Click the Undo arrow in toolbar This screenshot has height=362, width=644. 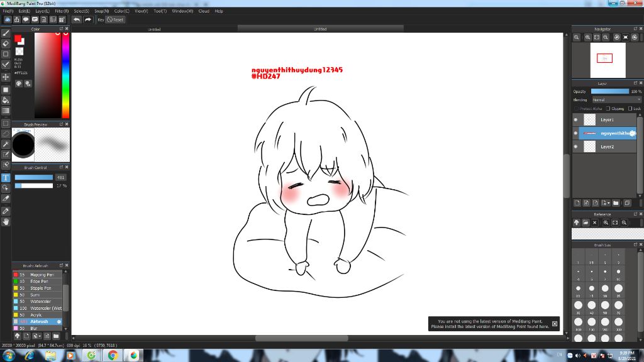[77, 19]
